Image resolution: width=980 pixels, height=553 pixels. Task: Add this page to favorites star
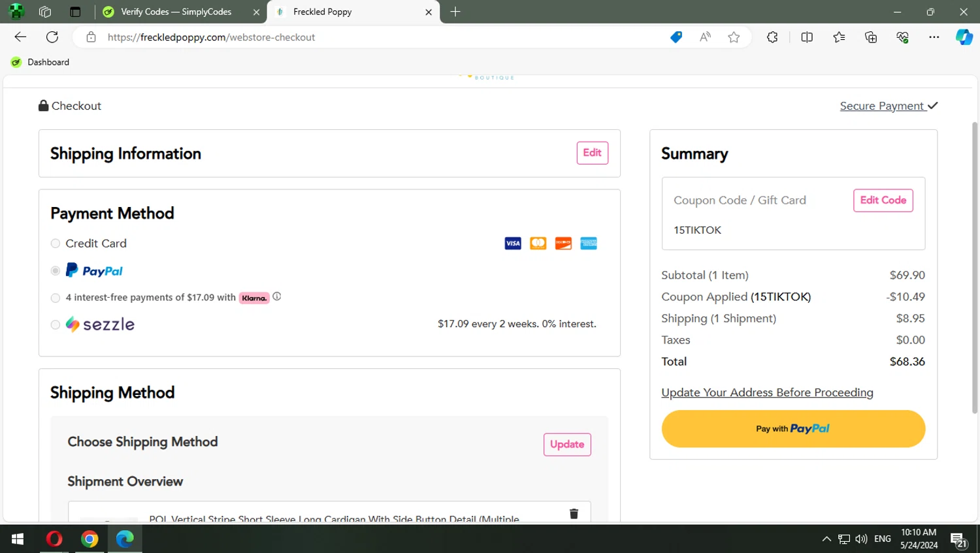click(734, 37)
